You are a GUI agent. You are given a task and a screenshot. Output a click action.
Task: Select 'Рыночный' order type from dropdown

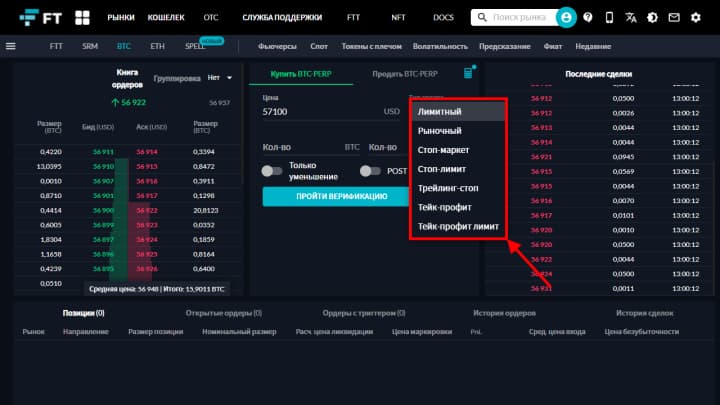pyautogui.click(x=439, y=131)
